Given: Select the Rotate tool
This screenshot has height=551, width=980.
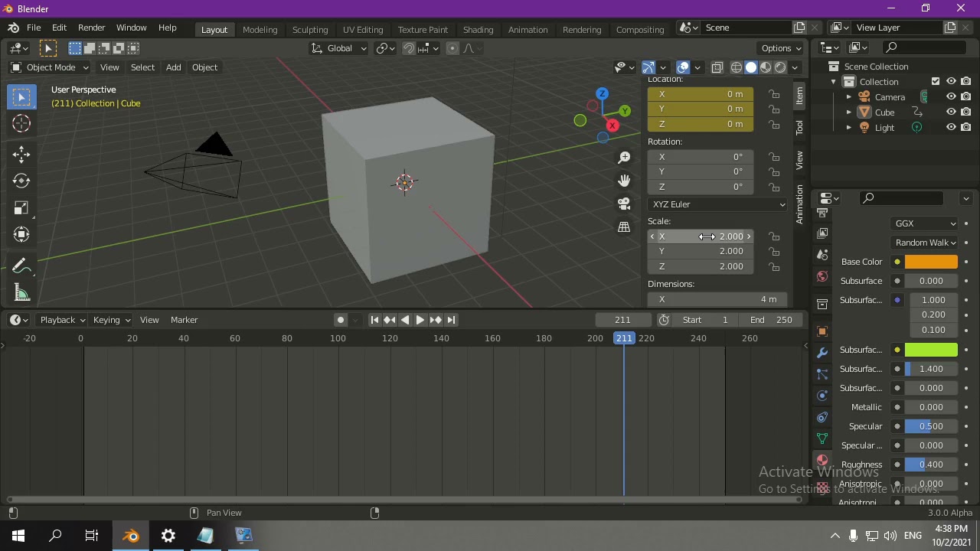Looking at the screenshot, I should pyautogui.click(x=21, y=181).
